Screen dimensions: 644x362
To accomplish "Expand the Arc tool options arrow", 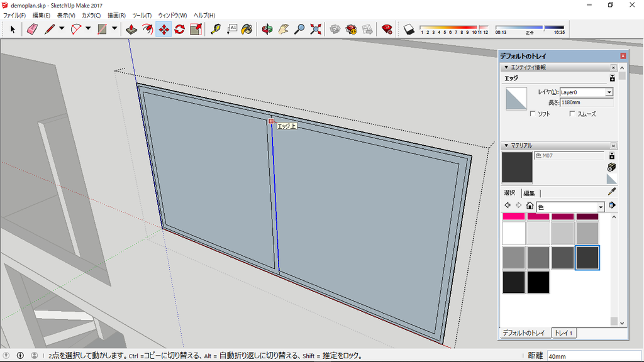I will coord(88,29).
